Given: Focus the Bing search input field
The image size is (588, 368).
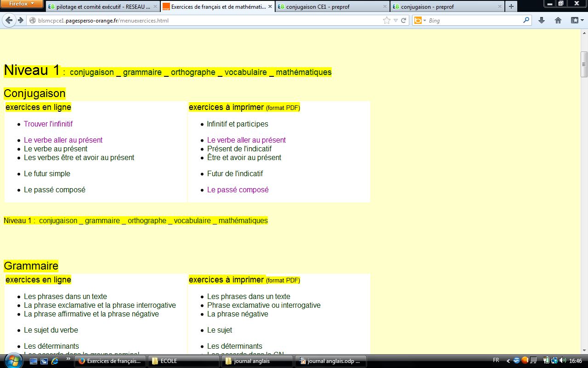Looking at the screenshot, I should coord(475,21).
